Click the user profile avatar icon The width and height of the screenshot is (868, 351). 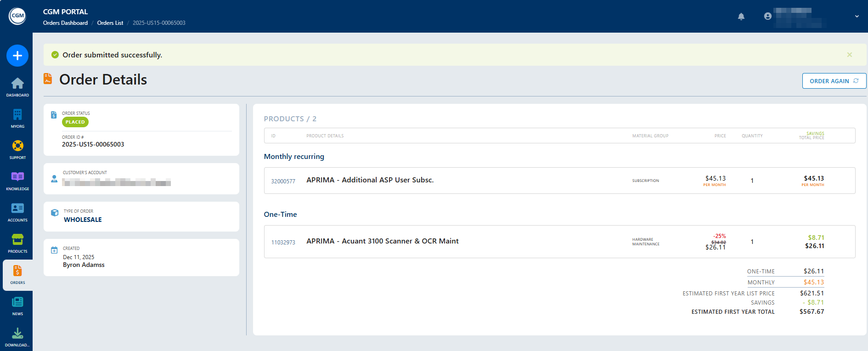[x=768, y=16]
